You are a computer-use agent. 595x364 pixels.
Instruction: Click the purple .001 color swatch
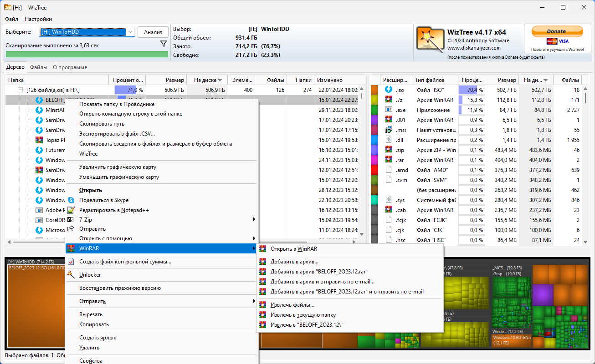pos(375,120)
